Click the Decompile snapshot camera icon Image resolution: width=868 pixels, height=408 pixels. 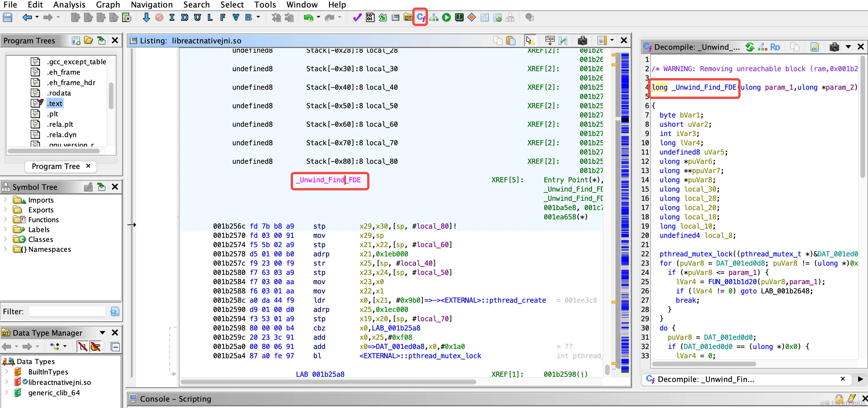834,47
